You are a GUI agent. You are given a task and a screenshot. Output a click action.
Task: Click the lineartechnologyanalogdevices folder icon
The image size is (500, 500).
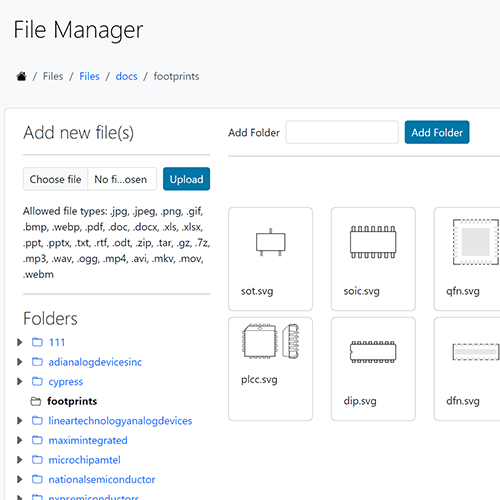click(x=37, y=421)
